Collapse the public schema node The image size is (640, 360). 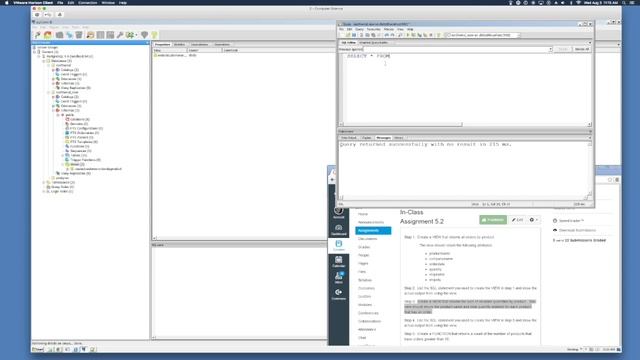pyautogui.click(x=58, y=115)
